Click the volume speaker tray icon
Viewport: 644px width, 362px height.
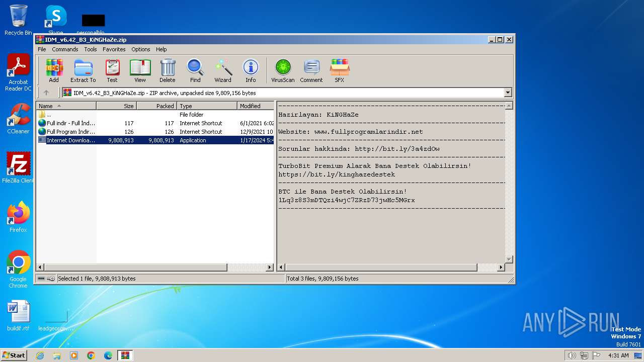coord(572,355)
